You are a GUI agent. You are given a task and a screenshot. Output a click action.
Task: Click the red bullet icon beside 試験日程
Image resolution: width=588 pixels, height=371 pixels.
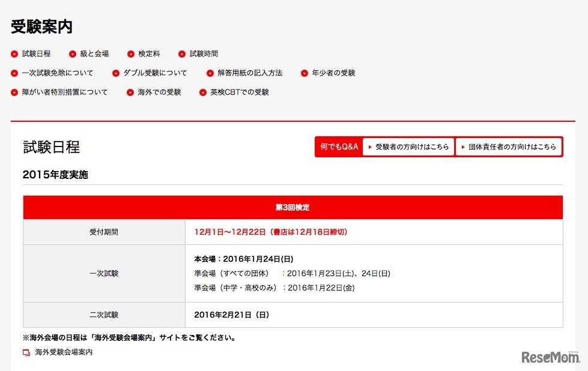(x=14, y=53)
